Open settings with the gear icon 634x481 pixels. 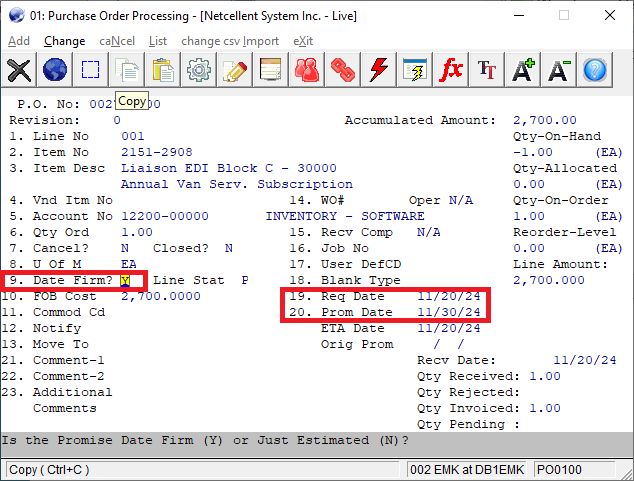(x=199, y=70)
